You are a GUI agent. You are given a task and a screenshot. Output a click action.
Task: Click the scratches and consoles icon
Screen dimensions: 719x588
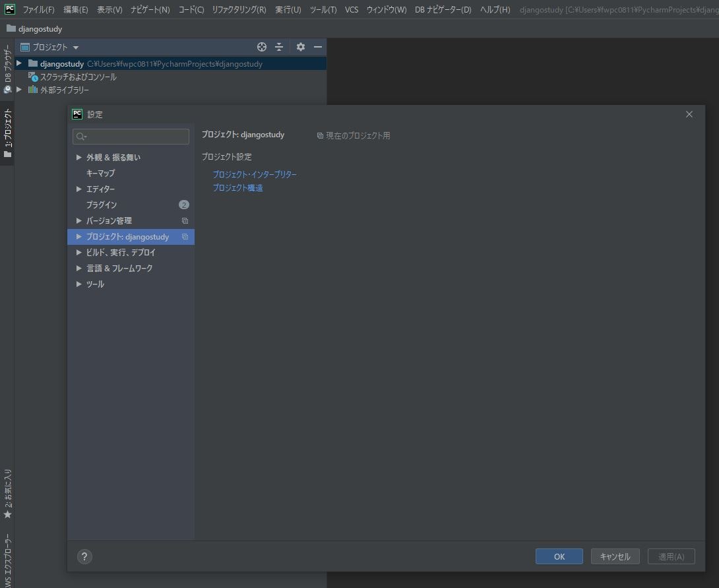click(32, 77)
